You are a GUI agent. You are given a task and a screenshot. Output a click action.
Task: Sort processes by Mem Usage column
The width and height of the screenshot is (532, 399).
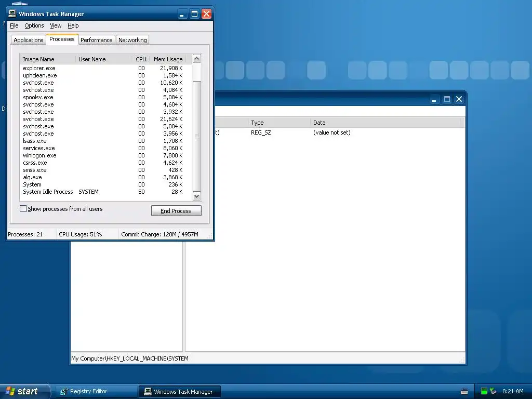tap(168, 59)
